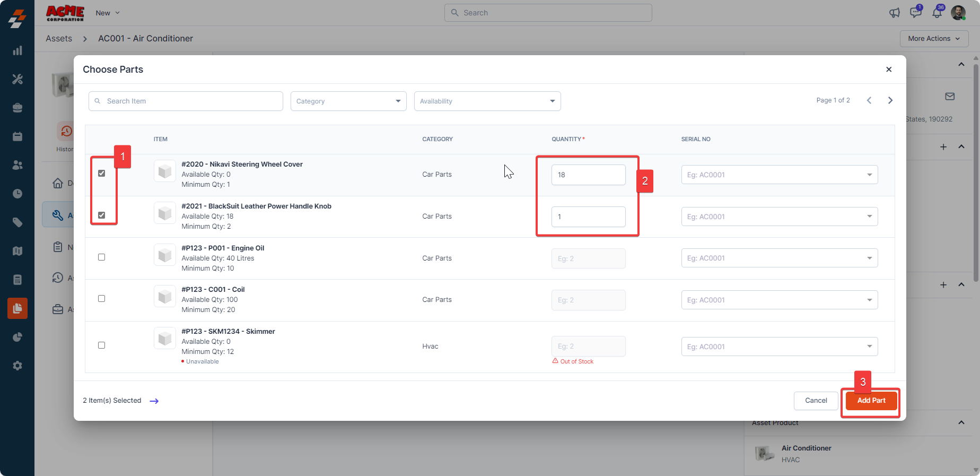Click the Skimmer item thumbnail

click(165, 338)
